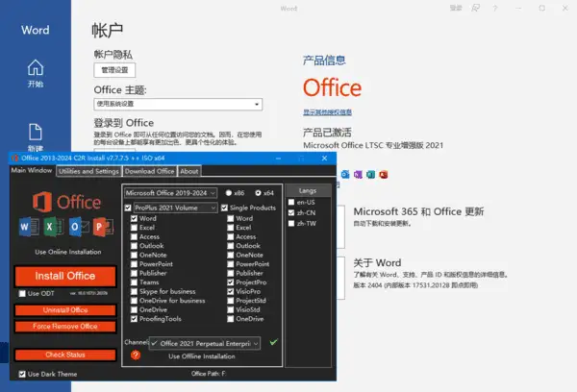Open the Download Office tab

click(x=149, y=171)
